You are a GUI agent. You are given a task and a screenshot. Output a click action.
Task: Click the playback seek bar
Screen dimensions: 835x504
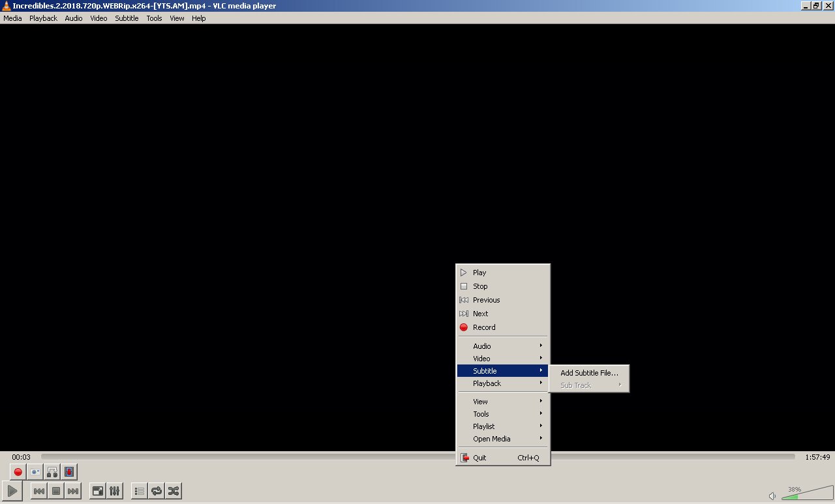coord(417,457)
